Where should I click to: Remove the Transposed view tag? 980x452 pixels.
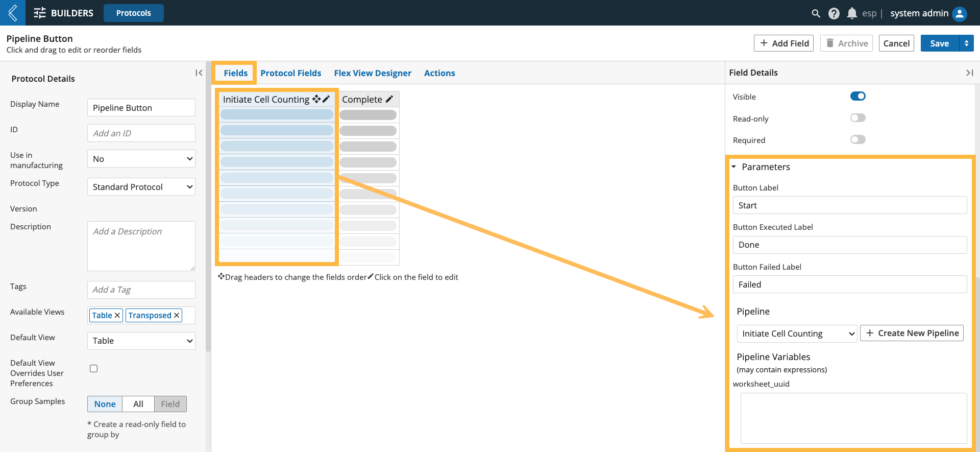[177, 315]
